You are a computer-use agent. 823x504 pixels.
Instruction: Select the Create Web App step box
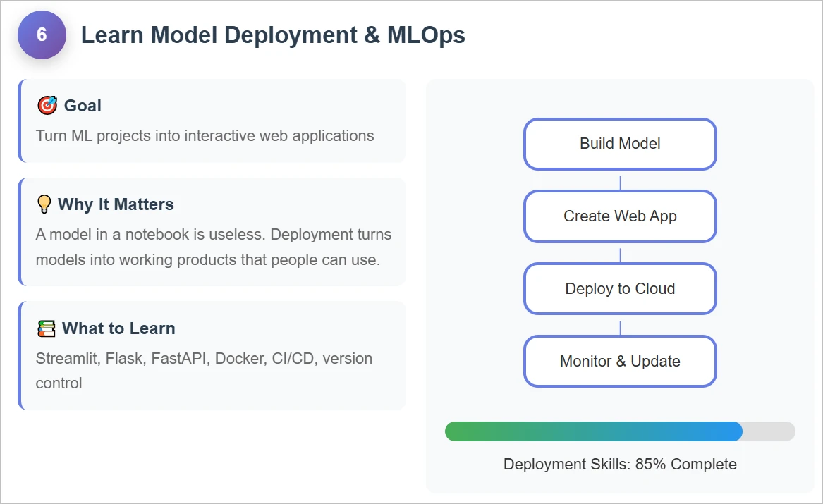click(620, 216)
